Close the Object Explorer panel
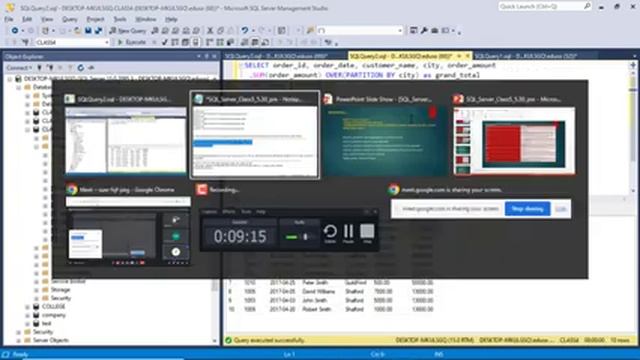The image size is (640, 360). pos(214,56)
